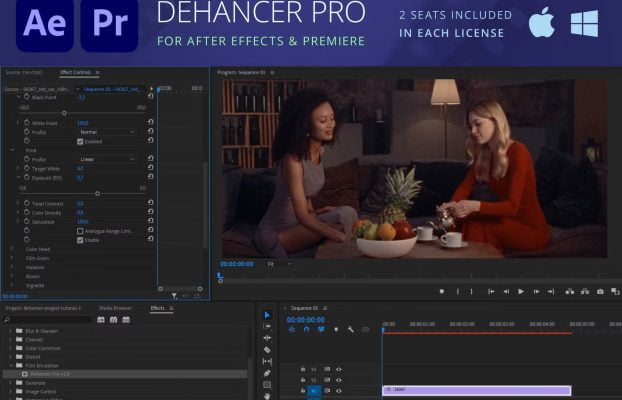Screen dimensions: 622x400
Task: Click the Mark Out button
Action: 472,291
